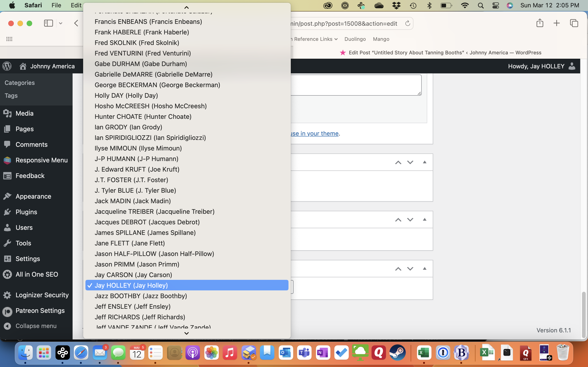Move a meta box up with the up arrow

[398, 162]
